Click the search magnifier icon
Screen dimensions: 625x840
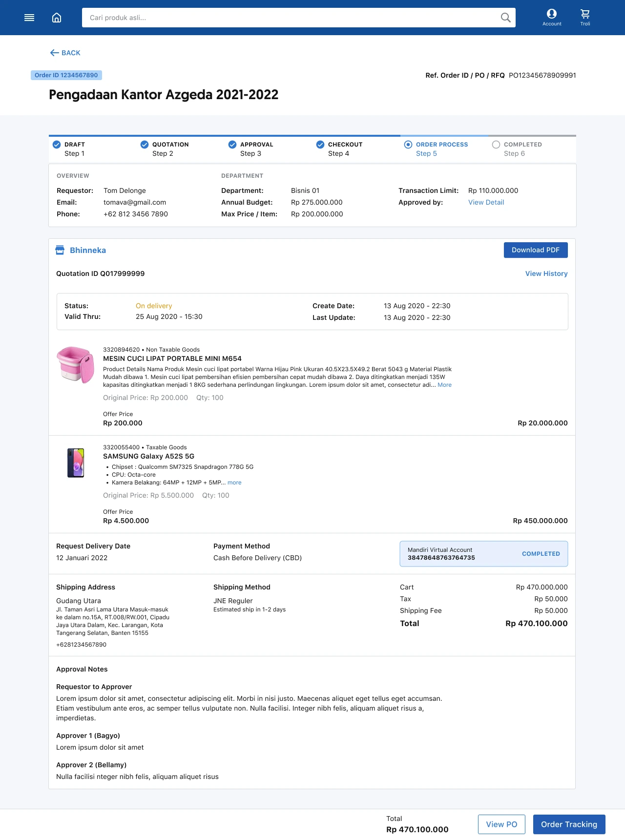(x=505, y=18)
